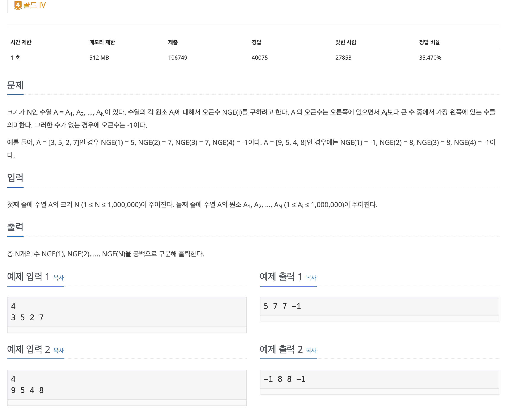The width and height of the screenshot is (532, 409).
Task: Click the 문제 section heading
Action: pos(15,85)
